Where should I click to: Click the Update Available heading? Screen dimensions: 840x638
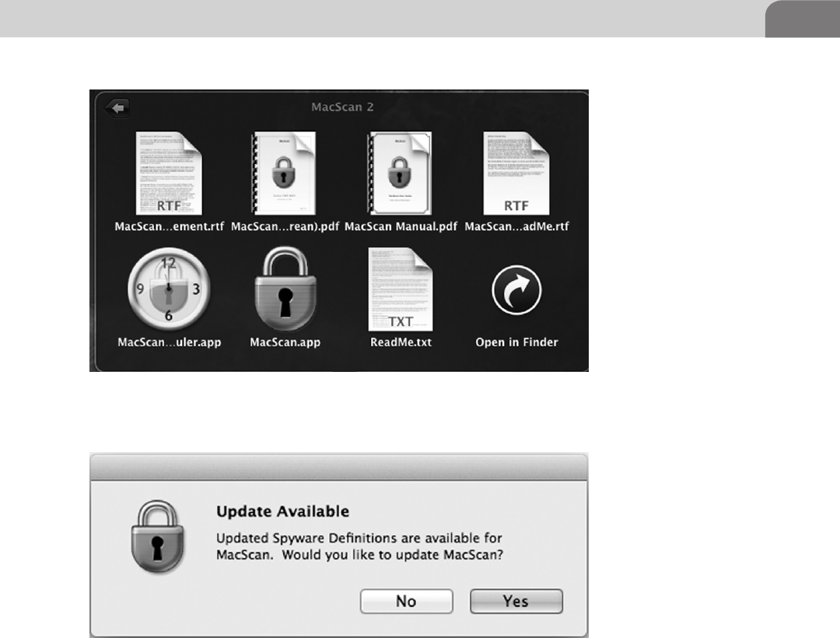(283, 512)
